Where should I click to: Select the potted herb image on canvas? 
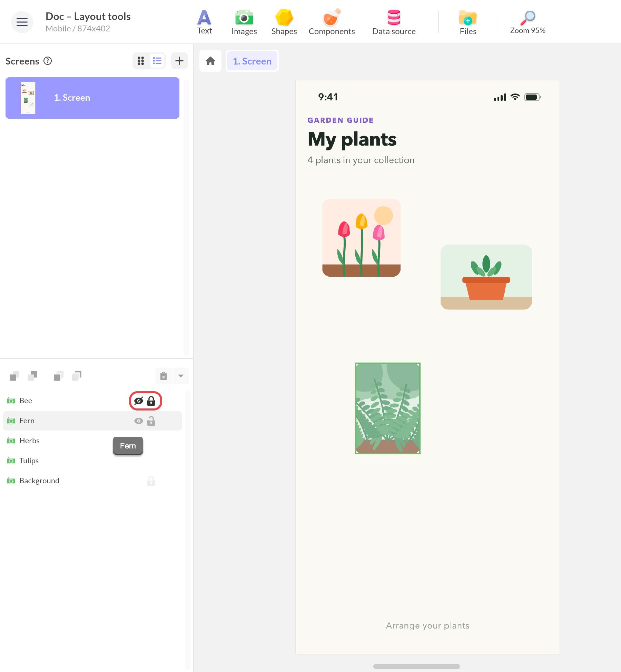pos(486,277)
